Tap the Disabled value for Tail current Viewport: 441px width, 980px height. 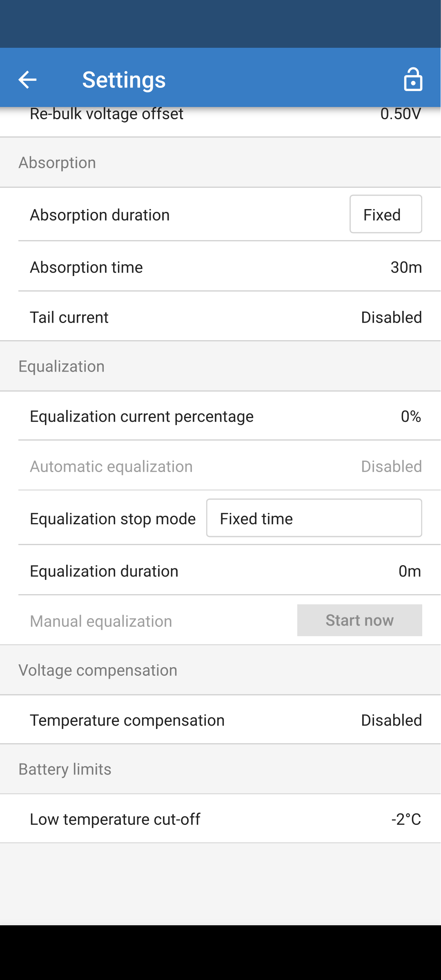(x=391, y=317)
